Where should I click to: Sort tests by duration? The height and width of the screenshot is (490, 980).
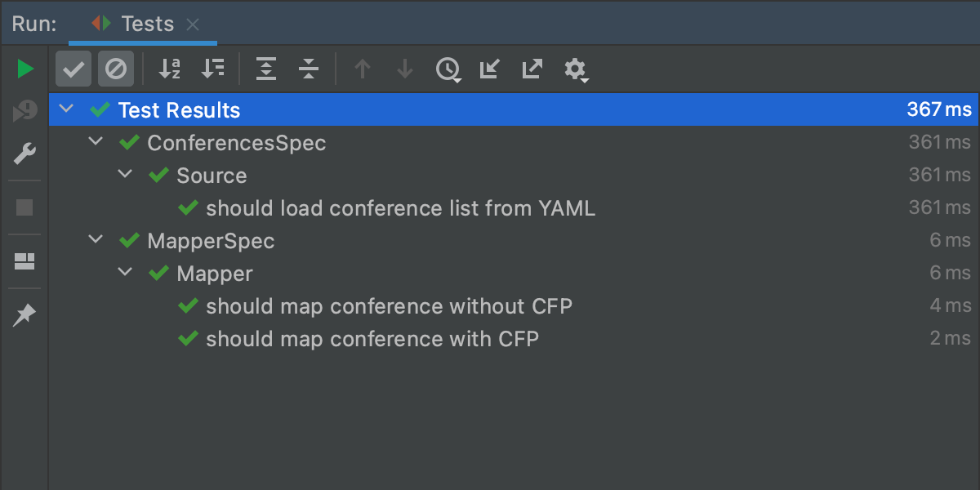click(212, 69)
